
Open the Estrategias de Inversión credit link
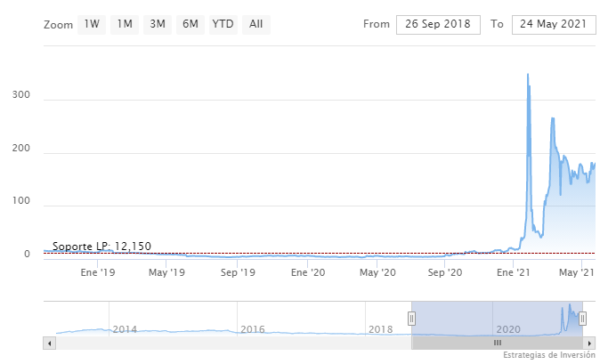click(x=550, y=356)
